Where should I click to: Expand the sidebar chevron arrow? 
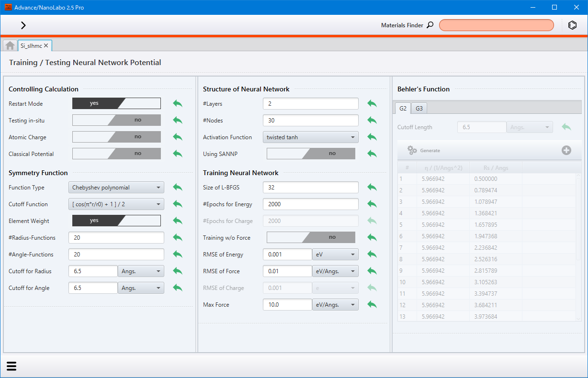pos(23,25)
